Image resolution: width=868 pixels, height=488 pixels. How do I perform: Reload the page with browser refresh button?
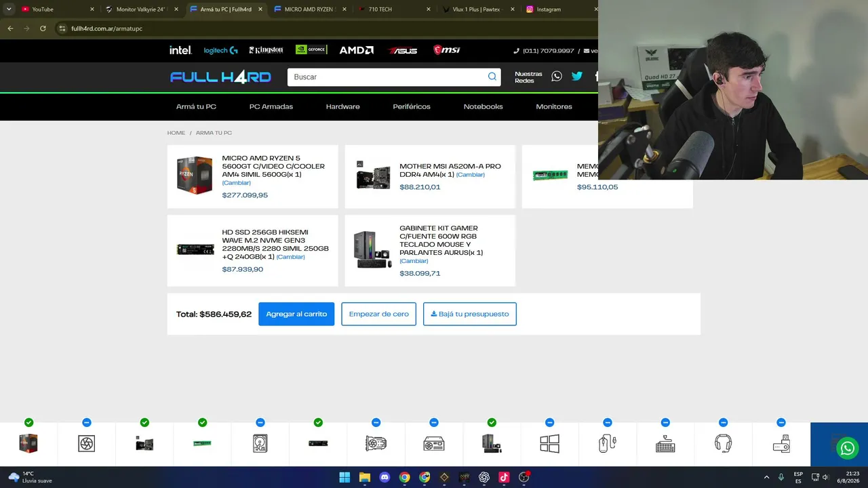(43, 28)
